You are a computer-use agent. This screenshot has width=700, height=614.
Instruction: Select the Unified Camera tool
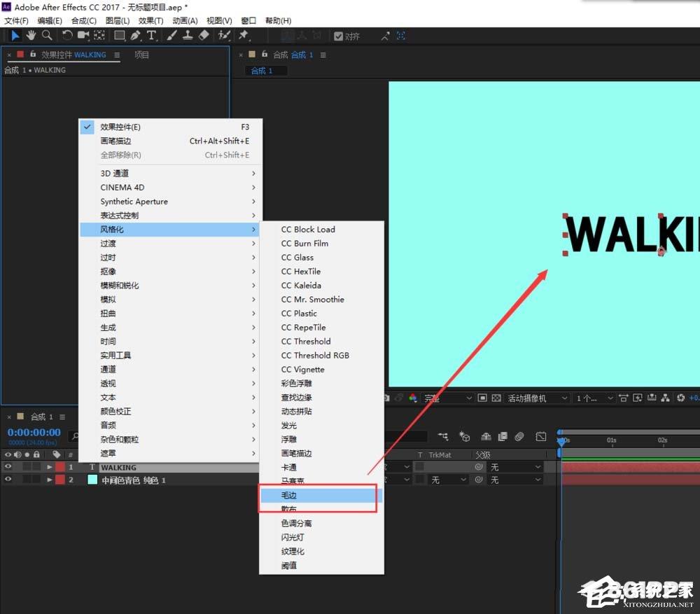coord(83,35)
